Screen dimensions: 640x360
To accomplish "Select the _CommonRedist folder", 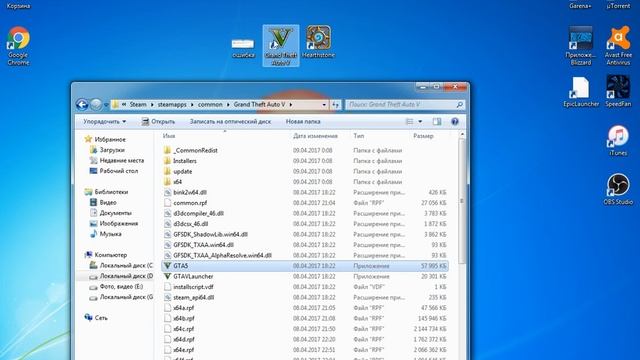I will pos(191,150).
